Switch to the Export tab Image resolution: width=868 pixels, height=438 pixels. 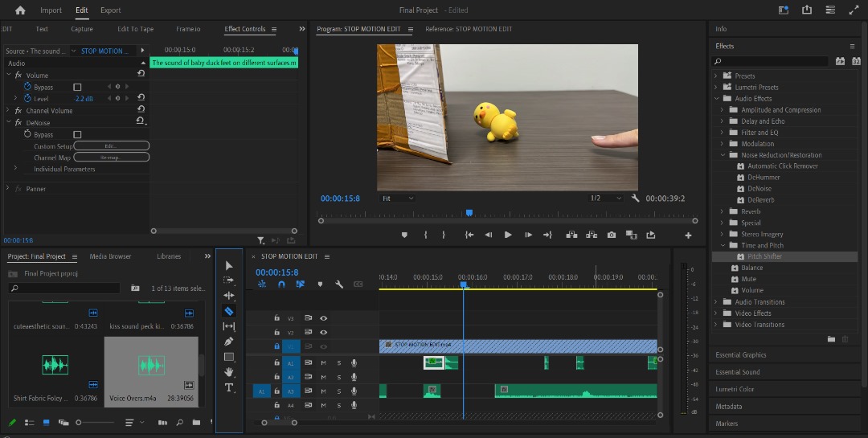(110, 10)
